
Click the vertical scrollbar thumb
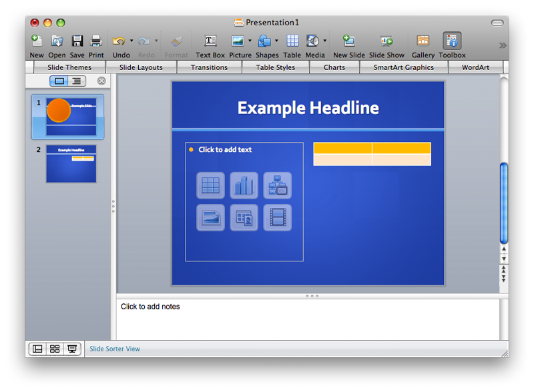504,203
